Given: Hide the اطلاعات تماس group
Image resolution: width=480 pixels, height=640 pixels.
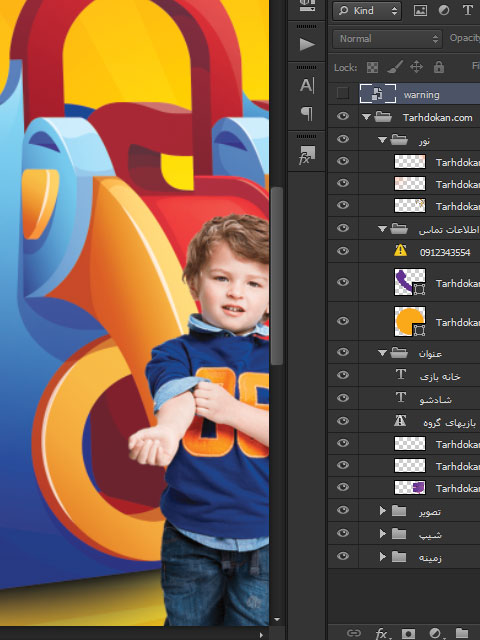Looking at the screenshot, I should (343, 228).
